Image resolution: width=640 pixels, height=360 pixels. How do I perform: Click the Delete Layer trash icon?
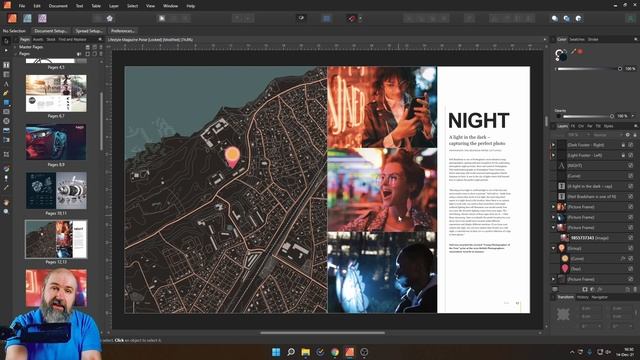tap(634, 289)
